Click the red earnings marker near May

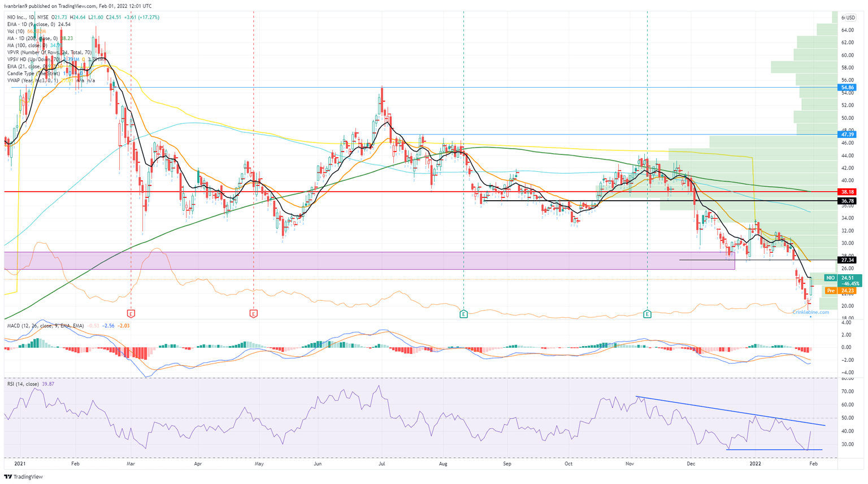click(253, 314)
